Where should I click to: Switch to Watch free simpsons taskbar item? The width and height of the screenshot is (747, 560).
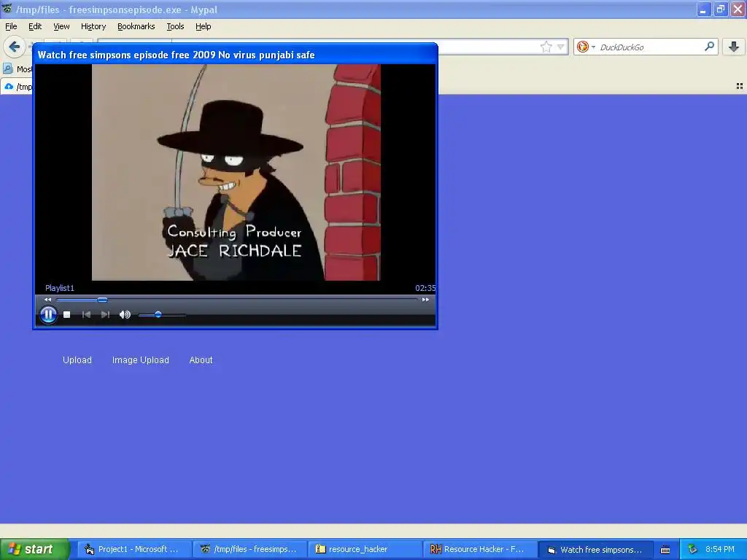596,550
